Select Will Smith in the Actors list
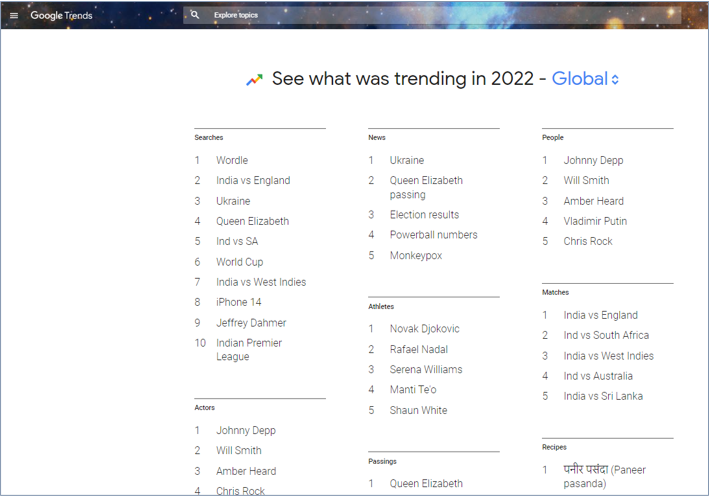Viewport: 709px width, 496px height. coord(239,450)
